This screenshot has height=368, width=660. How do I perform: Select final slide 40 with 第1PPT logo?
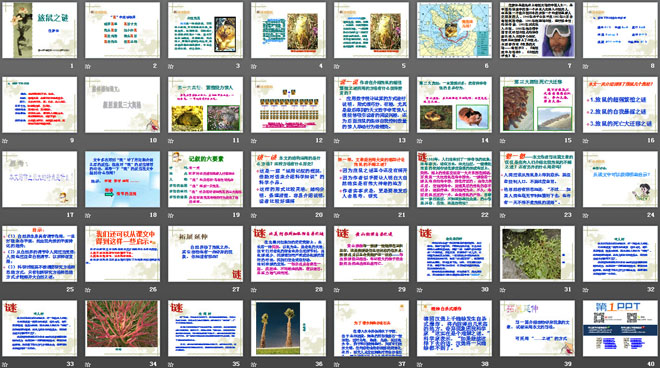click(620, 328)
